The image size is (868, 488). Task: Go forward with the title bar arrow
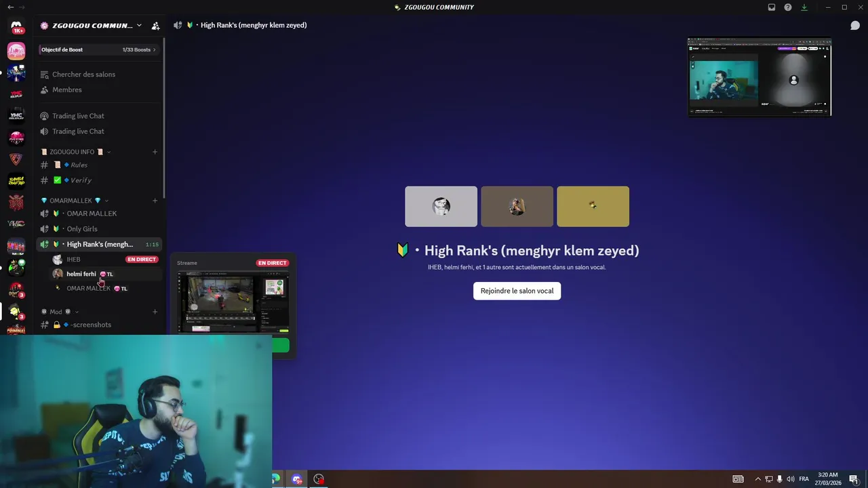(x=22, y=7)
